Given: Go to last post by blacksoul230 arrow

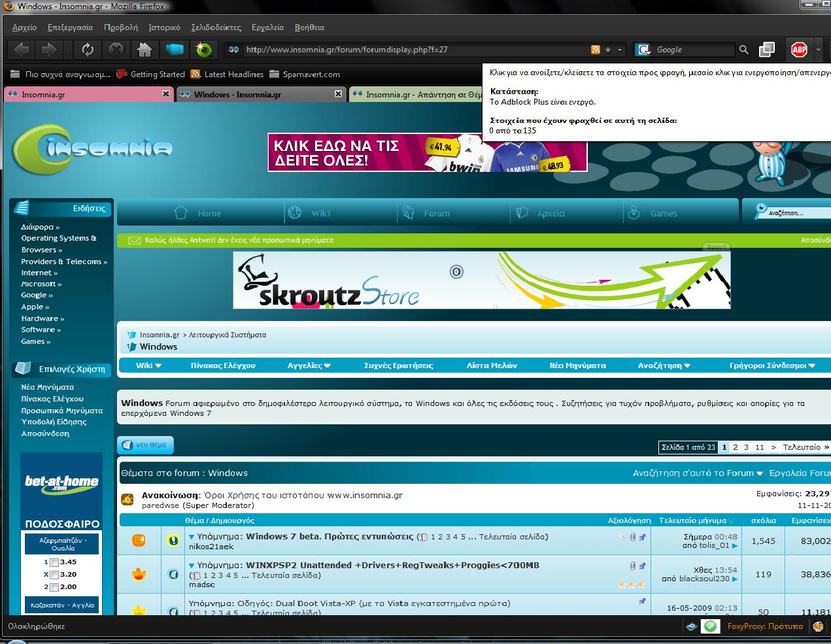Looking at the screenshot, I should (x=735, y=579).
